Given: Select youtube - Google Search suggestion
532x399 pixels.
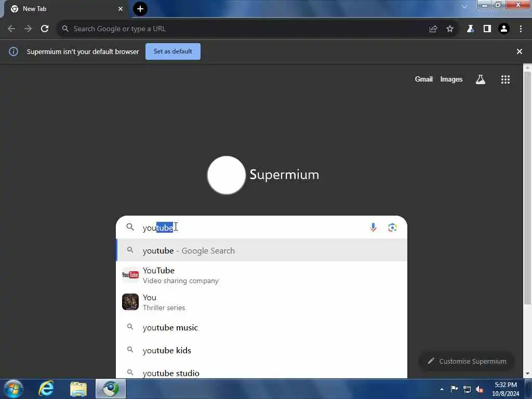Looking at the screenshot, I should click(262, 250).
